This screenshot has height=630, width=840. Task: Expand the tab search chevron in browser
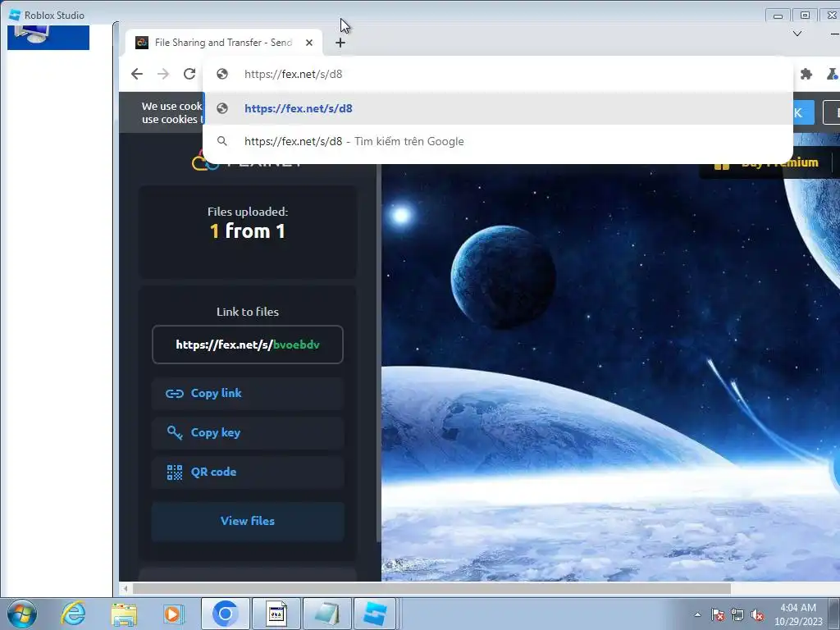click(797, 34)
